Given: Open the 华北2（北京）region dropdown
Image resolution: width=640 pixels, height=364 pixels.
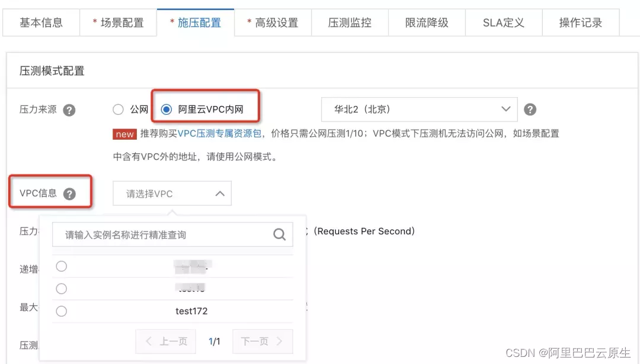Looking at the screenshot, I should click(x=419, y=109).
